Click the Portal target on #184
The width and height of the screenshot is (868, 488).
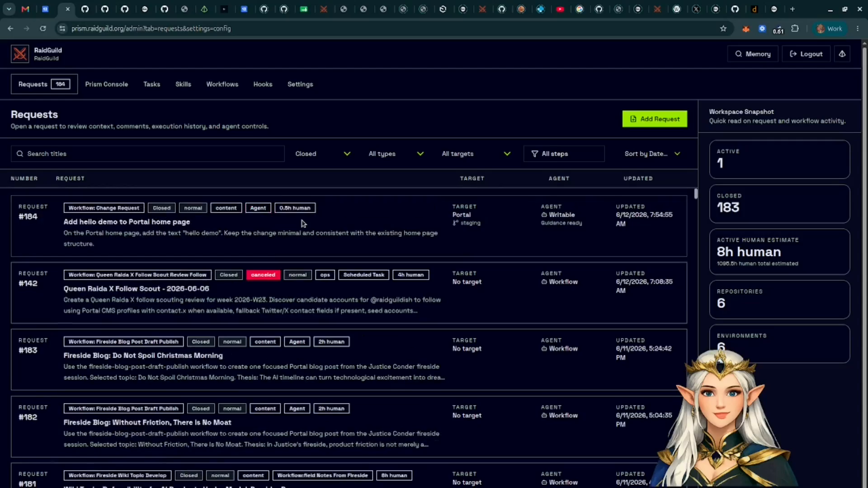click(x=462, y=215)
